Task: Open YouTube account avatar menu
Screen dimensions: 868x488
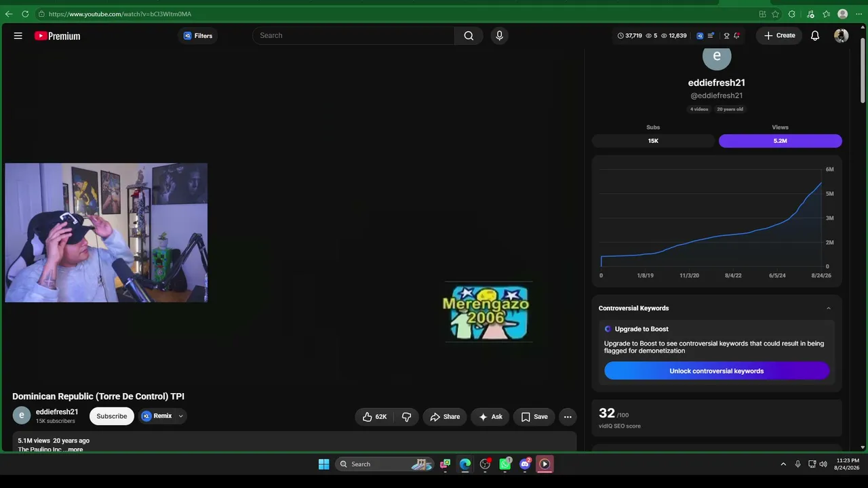Action: tap(842, 36)
